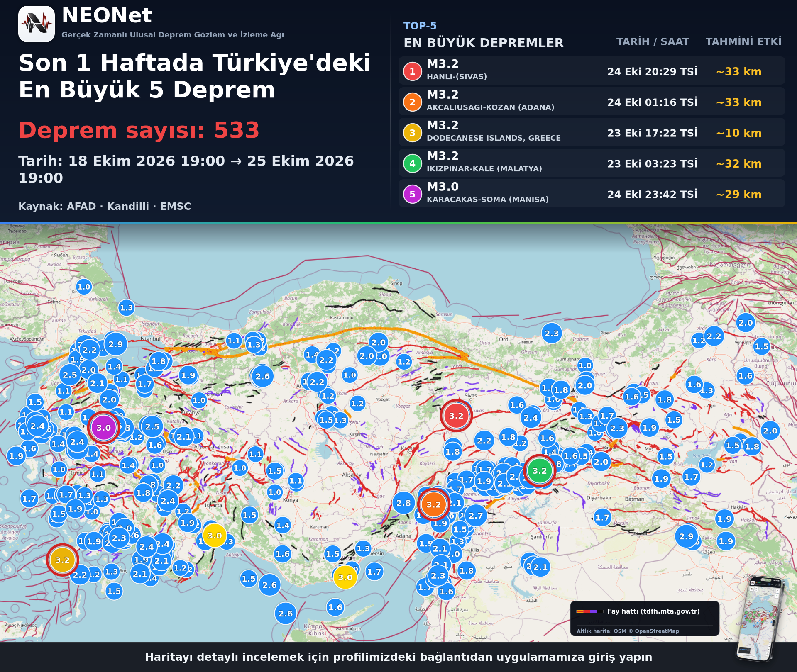Click the ~10 km impact value
Viewport: 797px width, 672px height.
tap(739, 133)
